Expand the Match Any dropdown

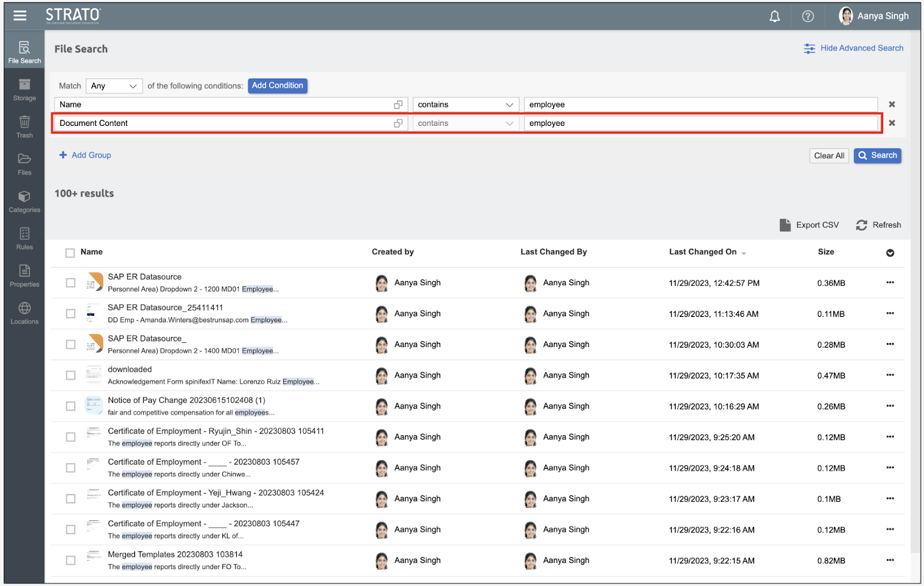pyautogui.click(x=114, y=86)
